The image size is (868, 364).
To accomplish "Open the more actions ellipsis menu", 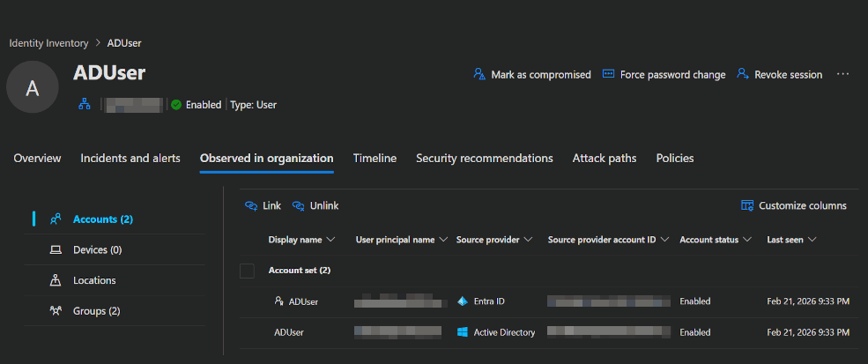I will [x=842, y=75].
